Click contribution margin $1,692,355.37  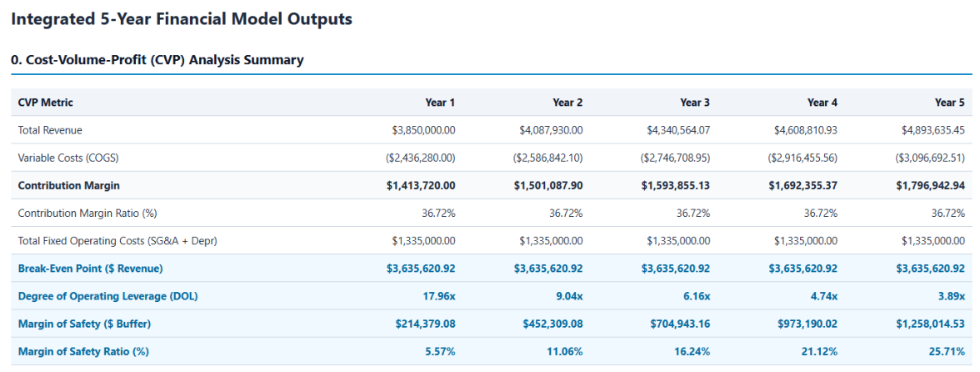pyautogui.click(x=803, y=186)
